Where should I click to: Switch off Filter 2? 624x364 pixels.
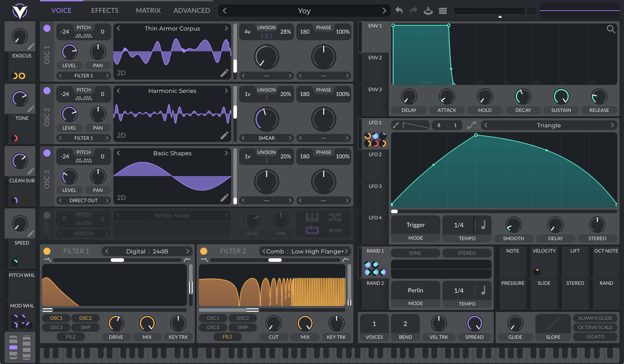pos(204,251)
